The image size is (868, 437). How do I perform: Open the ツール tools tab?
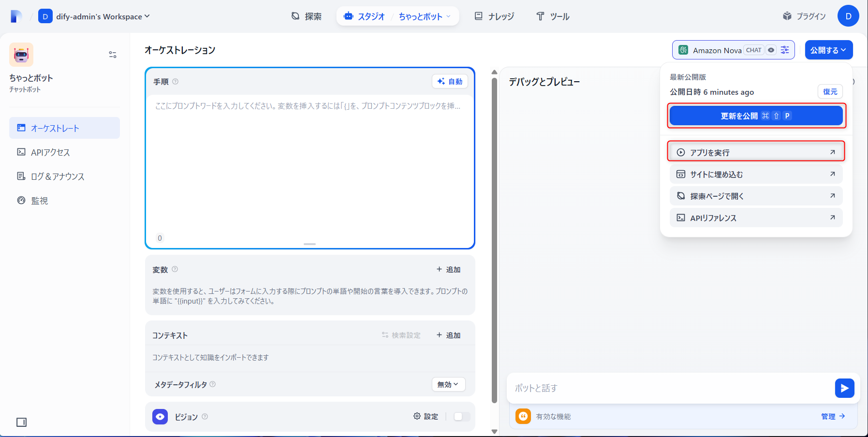553,16
